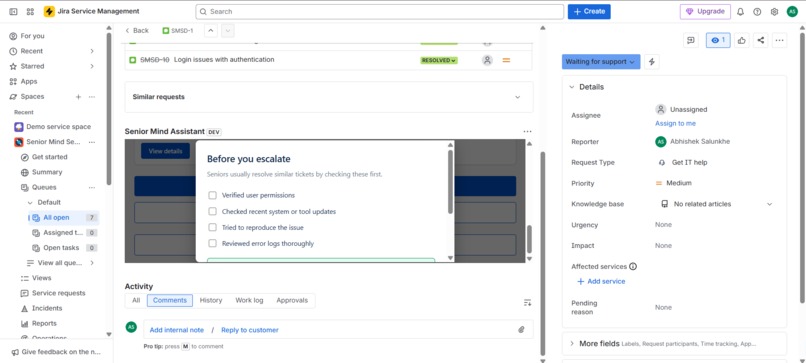The image size is (806, 363).
Task: Open the Waiting for support status dropdown
Action: coord(601,62)
